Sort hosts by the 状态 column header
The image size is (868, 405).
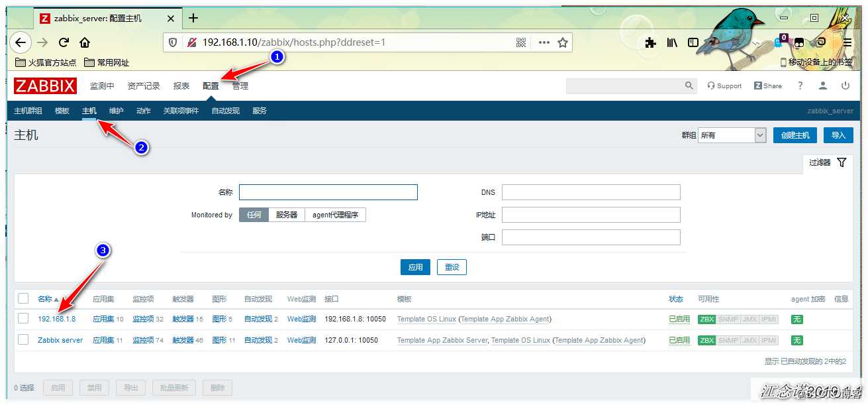pos(675,299)
